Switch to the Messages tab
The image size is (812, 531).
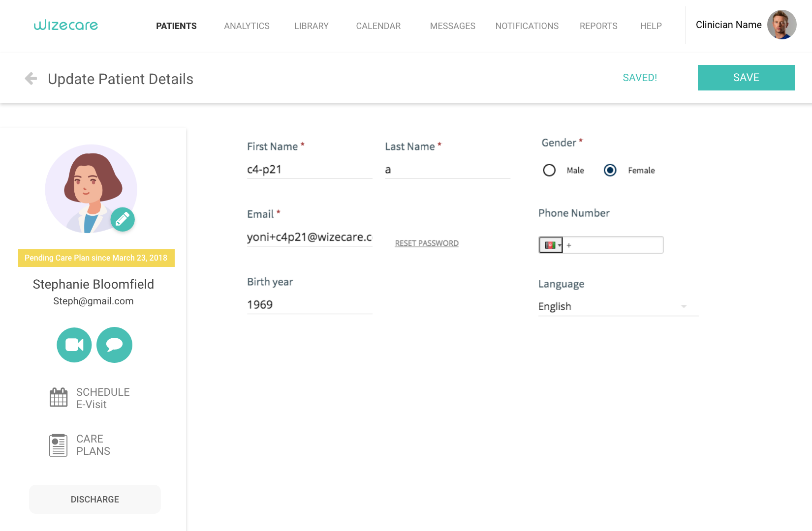(452, 26)
